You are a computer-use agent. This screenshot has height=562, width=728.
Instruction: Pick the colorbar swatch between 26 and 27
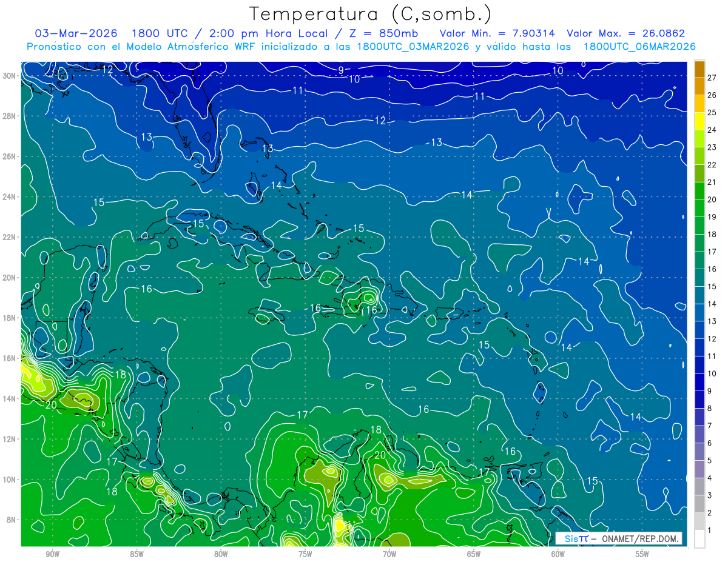699,87
